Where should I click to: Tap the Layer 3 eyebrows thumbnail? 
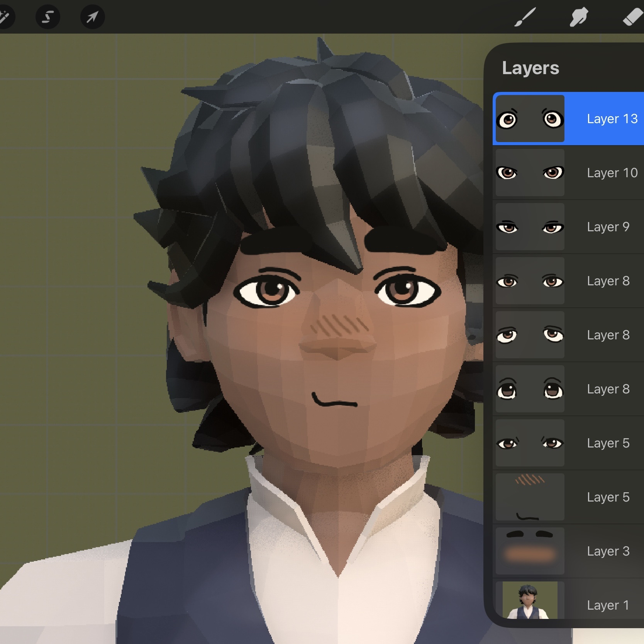[x=530, y=551]
